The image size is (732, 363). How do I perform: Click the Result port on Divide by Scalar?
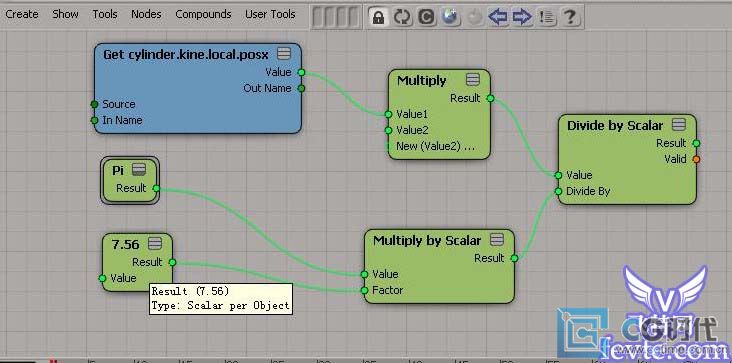tap(696, 143)
